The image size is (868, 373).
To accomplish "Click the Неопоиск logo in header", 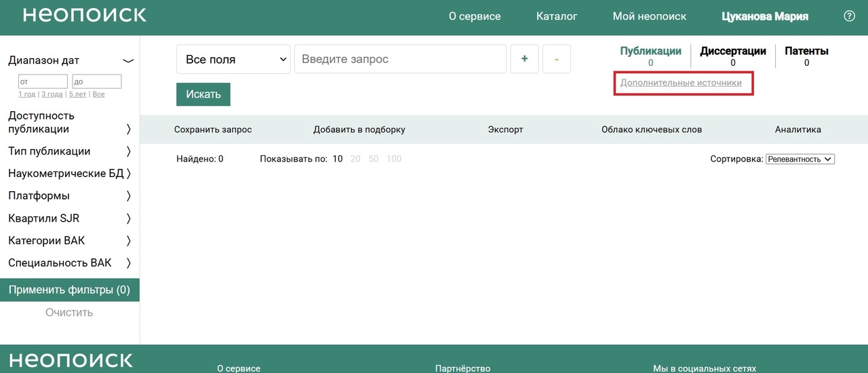I will pos(84,16).
